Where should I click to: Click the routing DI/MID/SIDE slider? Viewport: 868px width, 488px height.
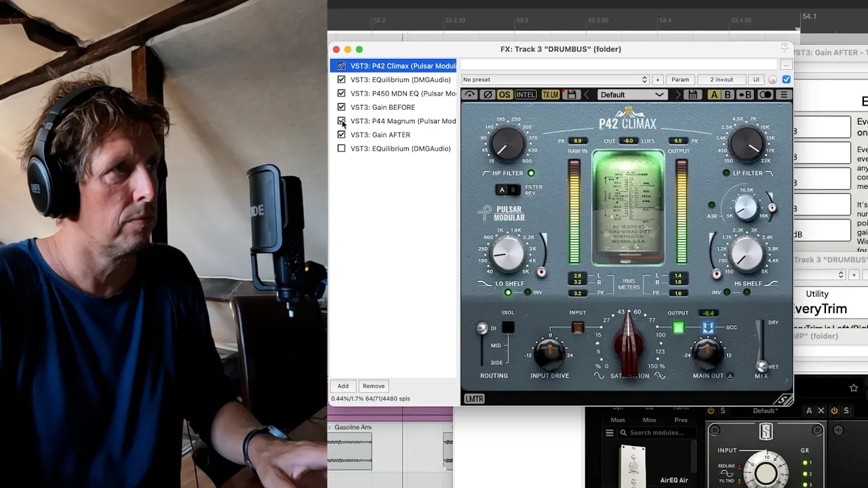point(482,344)
